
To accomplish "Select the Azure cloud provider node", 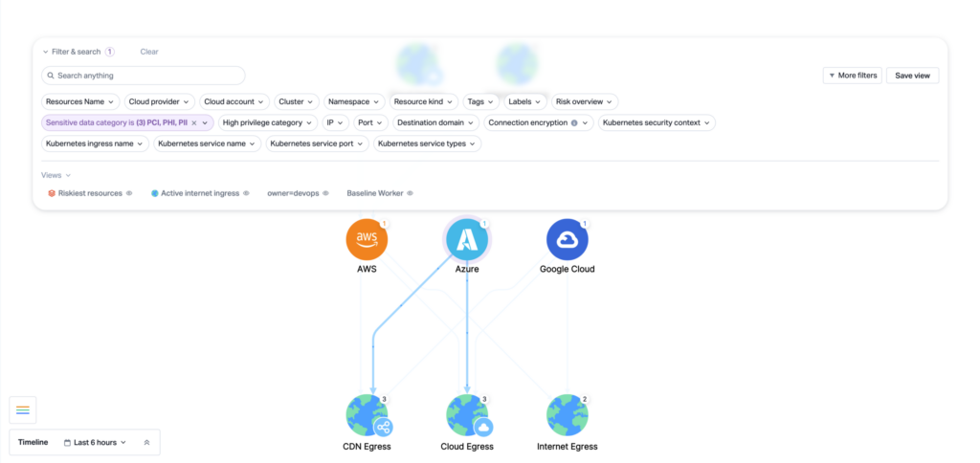I will tap(467, 239).
